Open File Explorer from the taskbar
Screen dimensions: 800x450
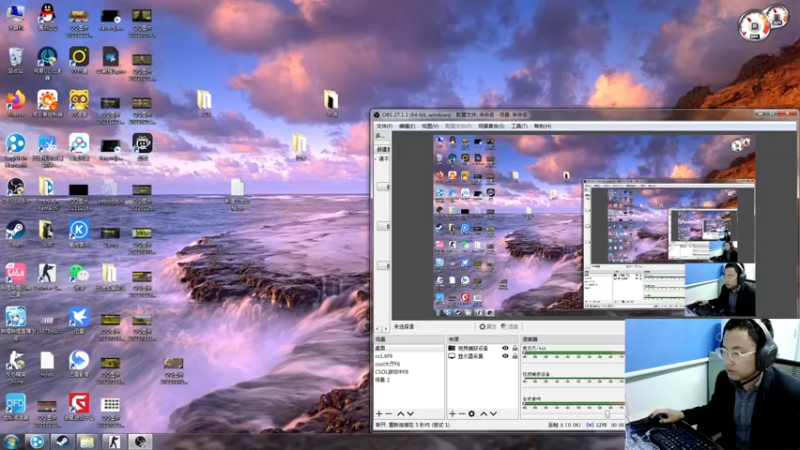(87, 441)
